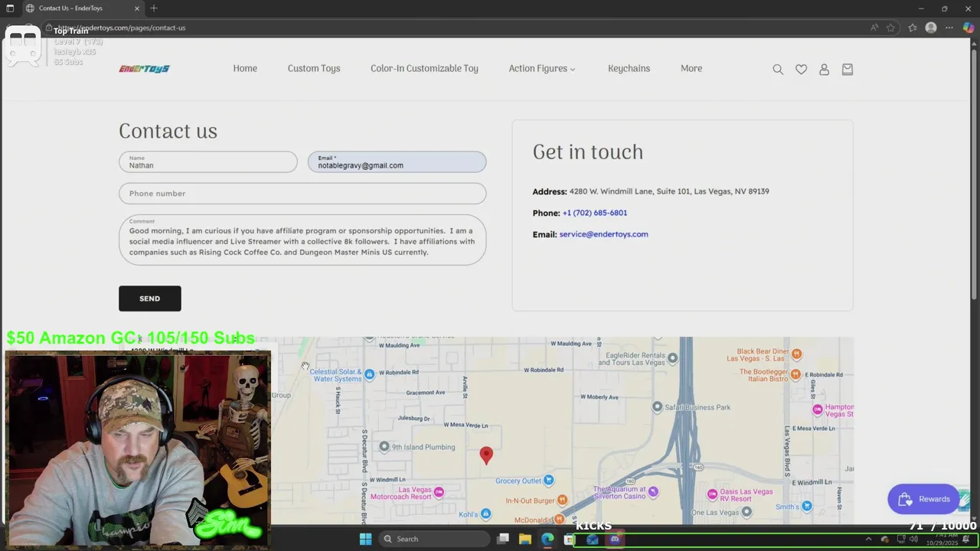
Task: Click the SEND button
Action: click(x=150, y=298)
